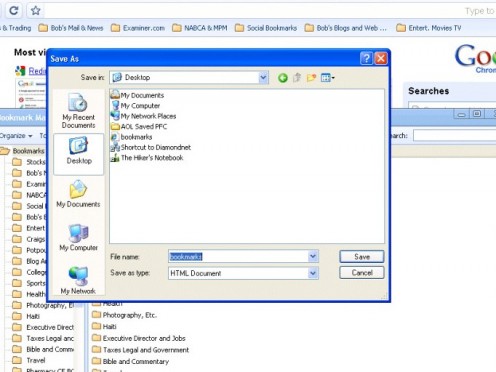Screen dimensions: 496x372
Task: Open Bob's Blogs and Web bookmark folder
Action: [x=346, y=28]
